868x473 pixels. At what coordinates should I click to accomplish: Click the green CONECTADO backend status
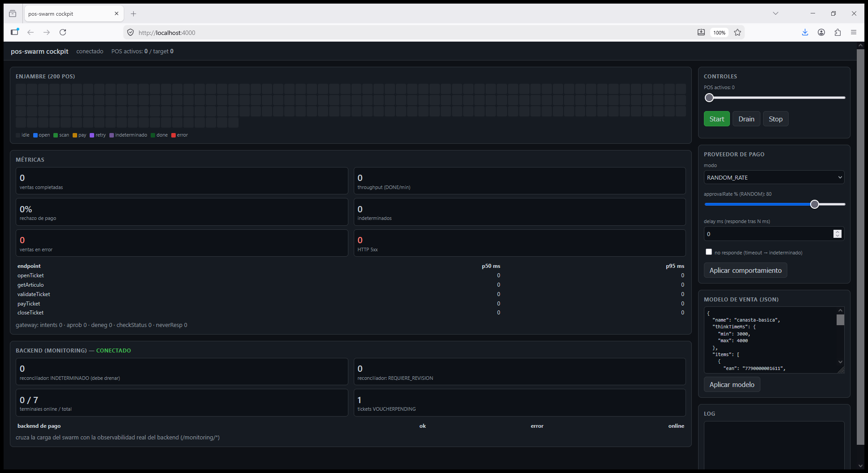(x=113, y=351)
